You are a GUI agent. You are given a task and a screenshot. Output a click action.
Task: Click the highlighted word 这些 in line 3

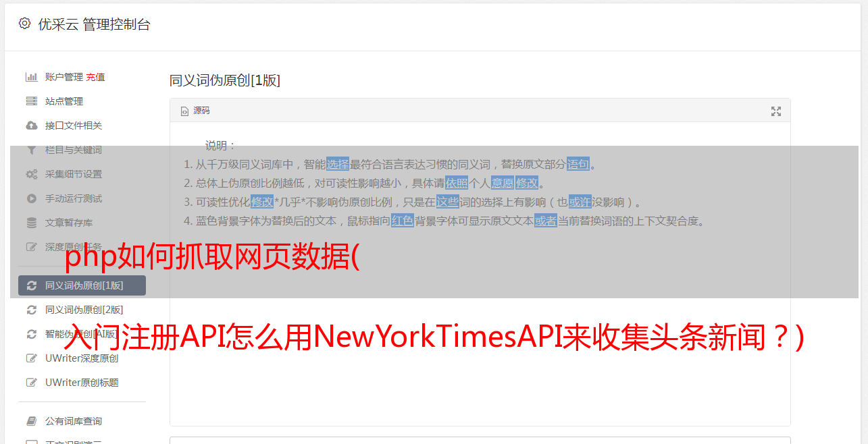pos(448,202)
